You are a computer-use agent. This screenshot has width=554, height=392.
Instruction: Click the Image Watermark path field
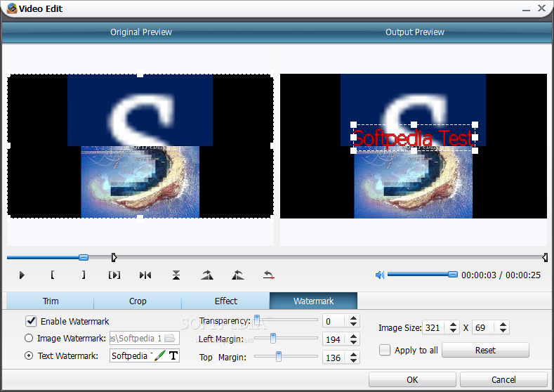pyautogui.click(x=145, y=338)
